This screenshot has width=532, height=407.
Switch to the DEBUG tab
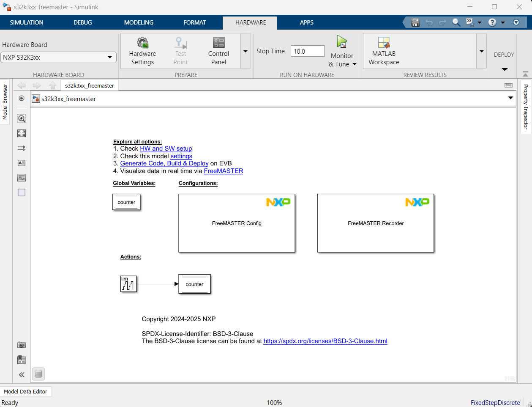pyautogui.click(x=83, y=22)
